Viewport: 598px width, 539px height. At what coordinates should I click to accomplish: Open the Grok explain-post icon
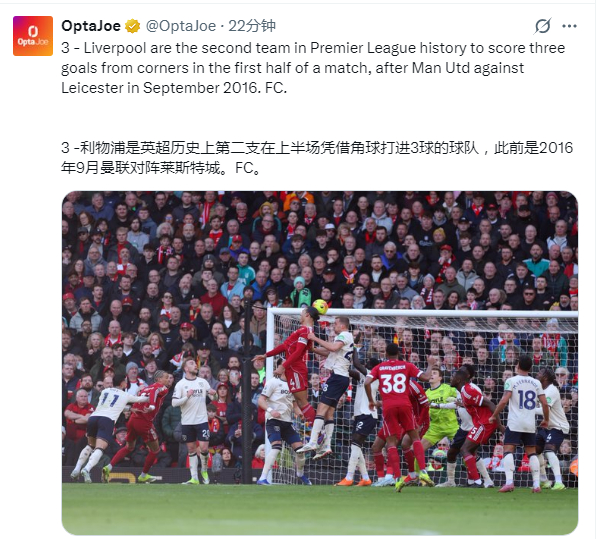[x=542, y=26]
